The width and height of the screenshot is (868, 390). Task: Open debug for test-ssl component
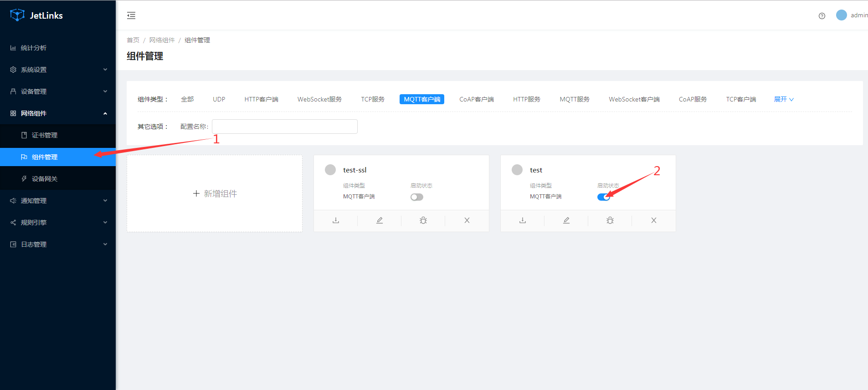(x=423, y=221)
